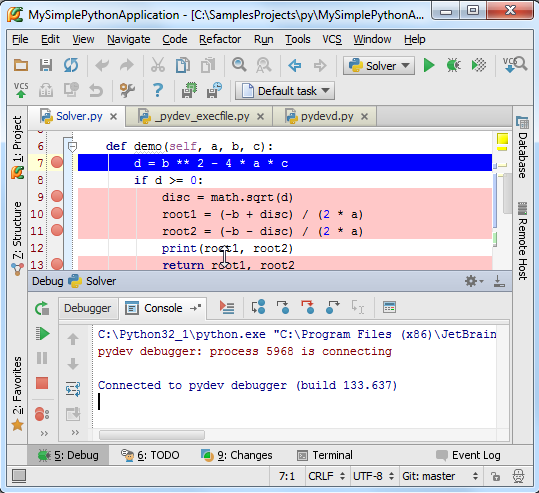
Task: Click Show Execution Point icon
Action: [x=227, y=307]
